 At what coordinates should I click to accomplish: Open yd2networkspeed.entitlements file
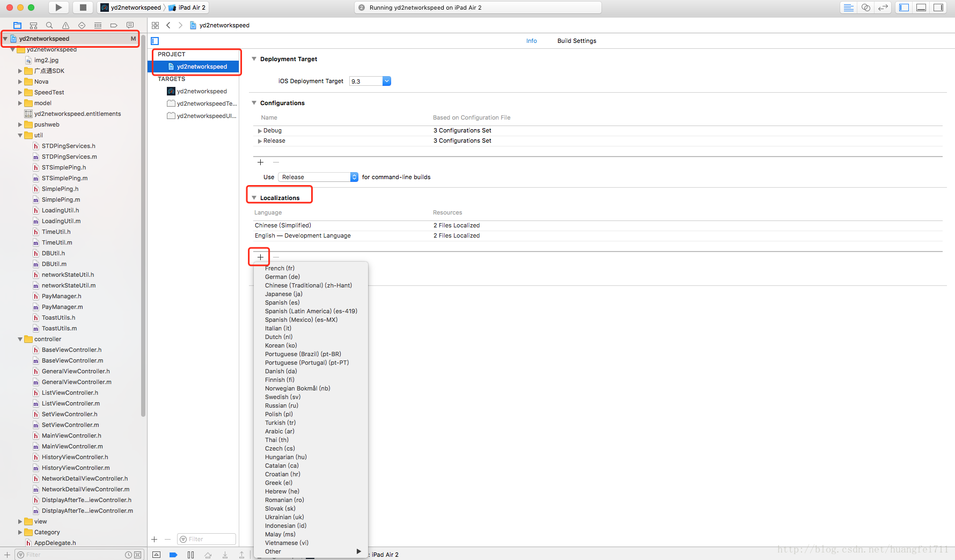(77, 114)
